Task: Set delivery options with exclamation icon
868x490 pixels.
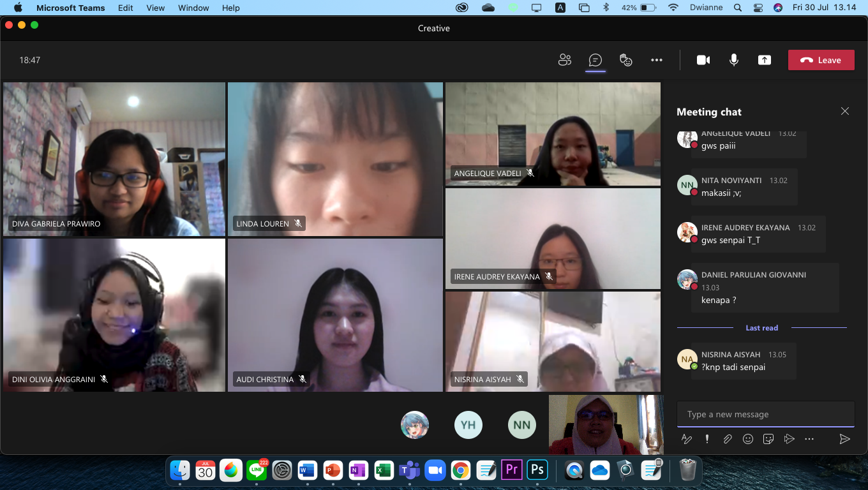Action: (707, 439)
